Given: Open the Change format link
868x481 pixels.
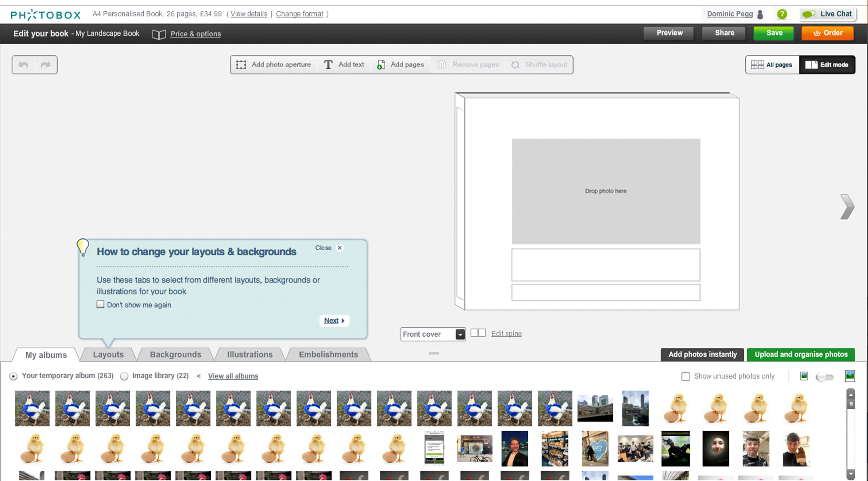Looking at the screenshot, I should click(299, 14).
